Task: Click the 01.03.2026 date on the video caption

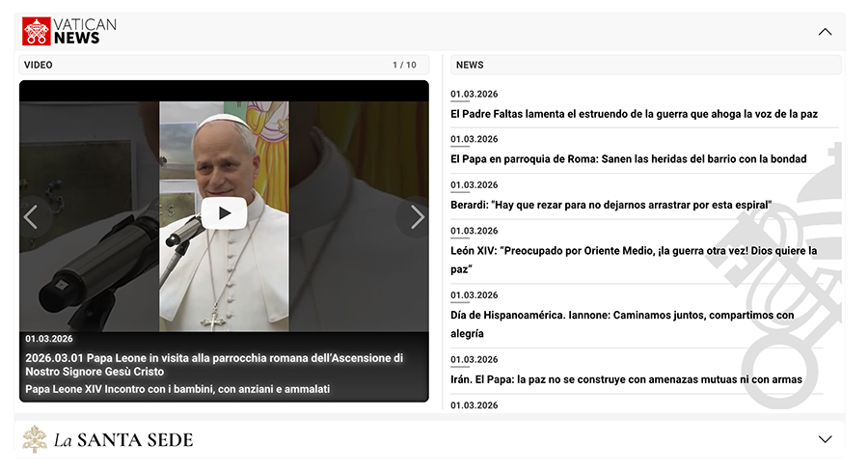Action: click(49, 339)
